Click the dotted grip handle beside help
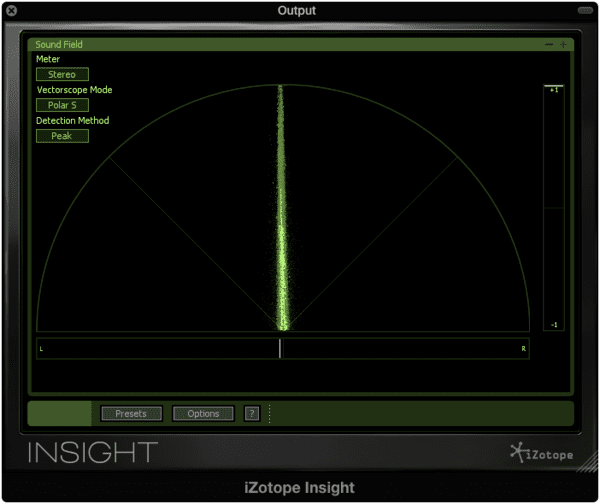The height and width of the screenshot is (504, 600). point(269,413)
